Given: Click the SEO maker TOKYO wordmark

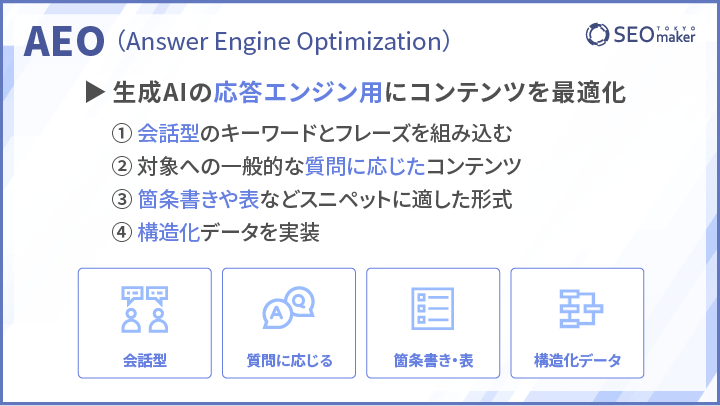Looking at the screenshot, I should (x=655, y=34).
